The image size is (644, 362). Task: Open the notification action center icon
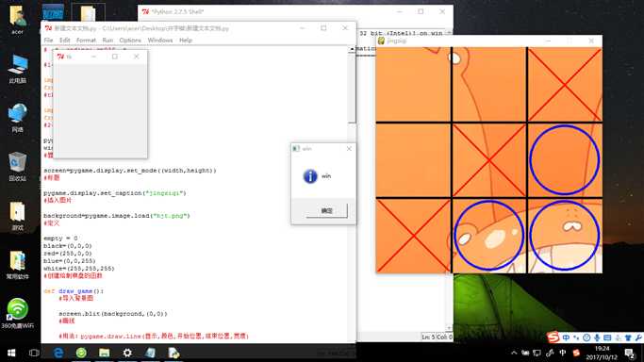click(629, 353)
